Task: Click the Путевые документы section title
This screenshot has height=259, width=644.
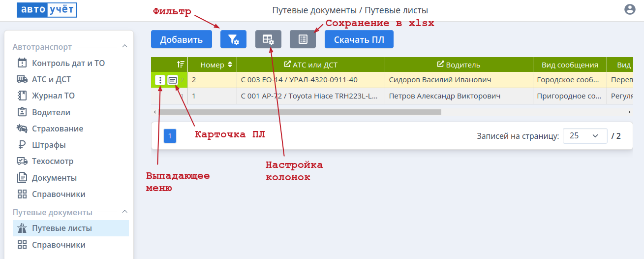Action: point(52,212)
